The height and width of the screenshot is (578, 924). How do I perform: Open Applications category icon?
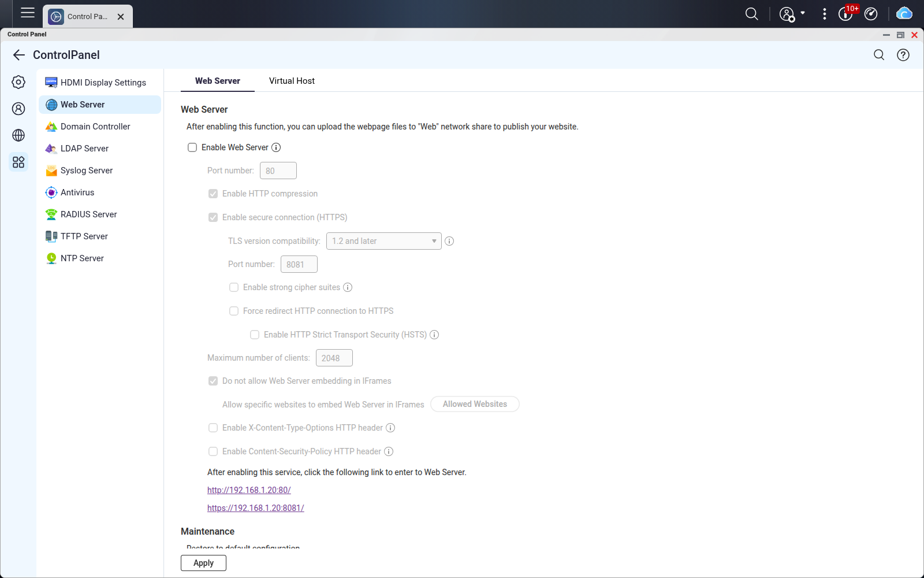point(18,162)
